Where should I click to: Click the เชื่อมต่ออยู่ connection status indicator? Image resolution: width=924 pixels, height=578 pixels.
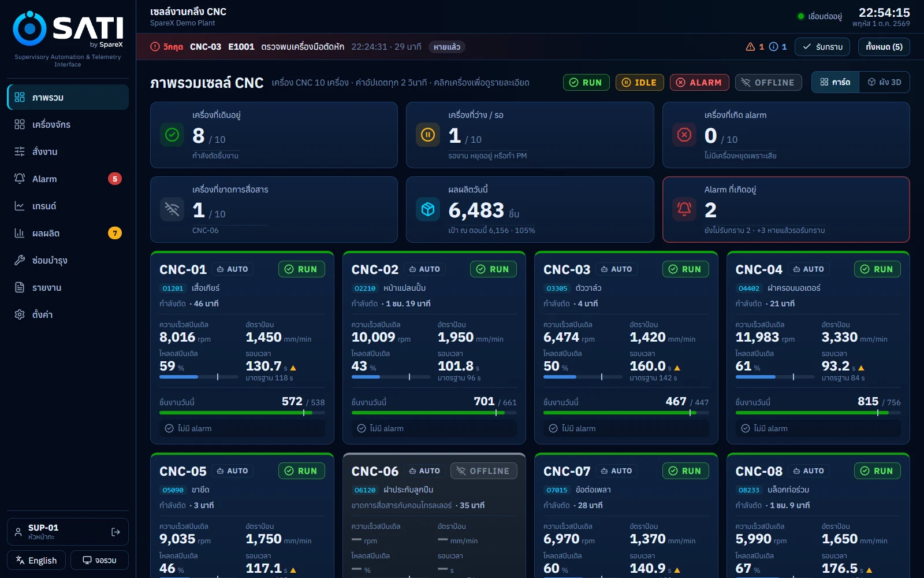click(819, 16)
